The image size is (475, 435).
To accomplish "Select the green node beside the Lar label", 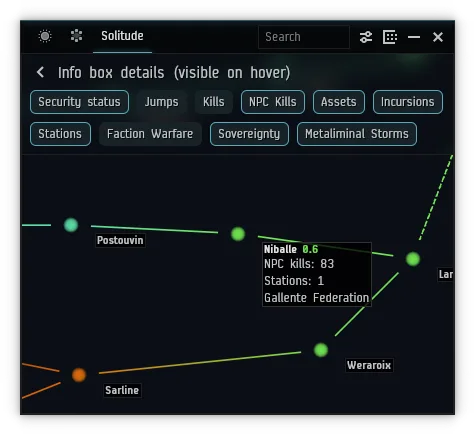I will 413,259.
